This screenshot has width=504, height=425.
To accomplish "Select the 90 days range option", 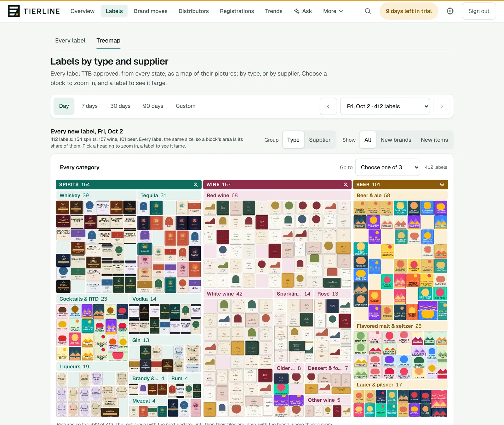I will point(153,106).
